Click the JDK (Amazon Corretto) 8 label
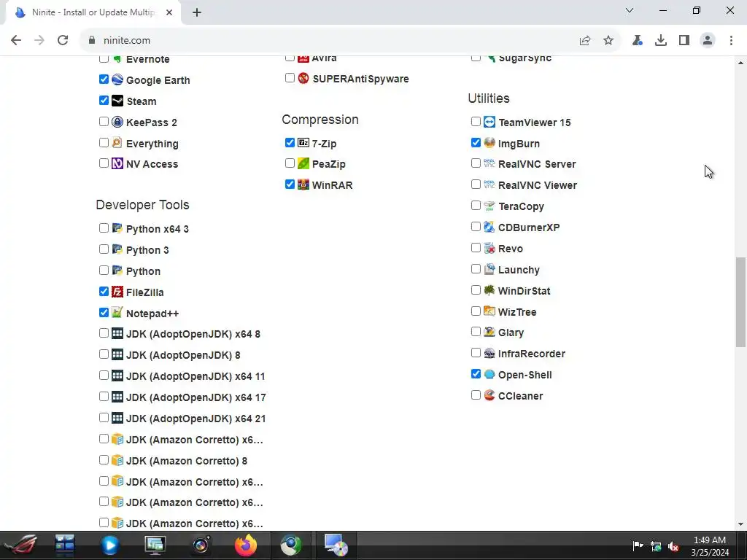Viewport: 747px width, 560px height. point(187,461)
